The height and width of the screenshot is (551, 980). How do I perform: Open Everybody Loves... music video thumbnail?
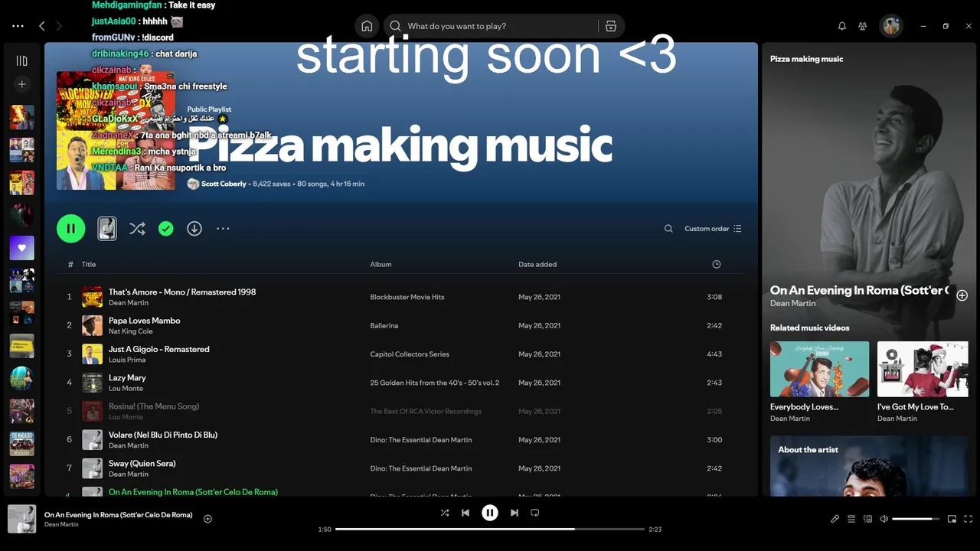click(x=819, y=369)
